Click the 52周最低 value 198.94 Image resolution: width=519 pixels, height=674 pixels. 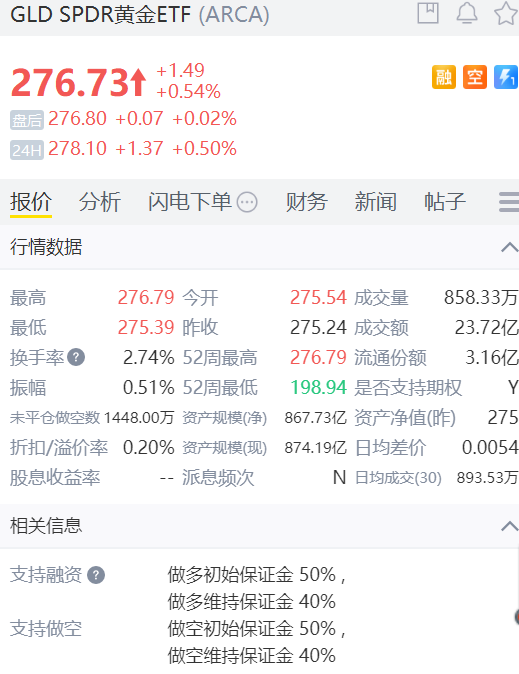point(319,387)
